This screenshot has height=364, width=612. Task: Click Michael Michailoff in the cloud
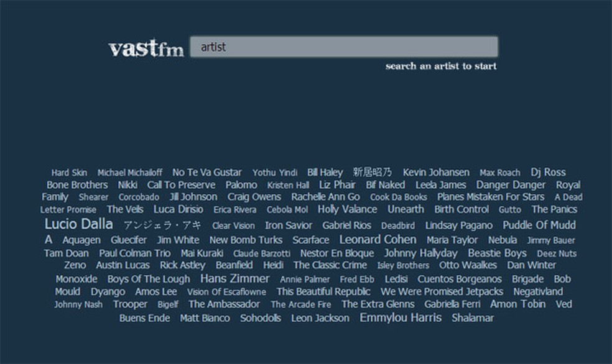click(x=130, y=173)
